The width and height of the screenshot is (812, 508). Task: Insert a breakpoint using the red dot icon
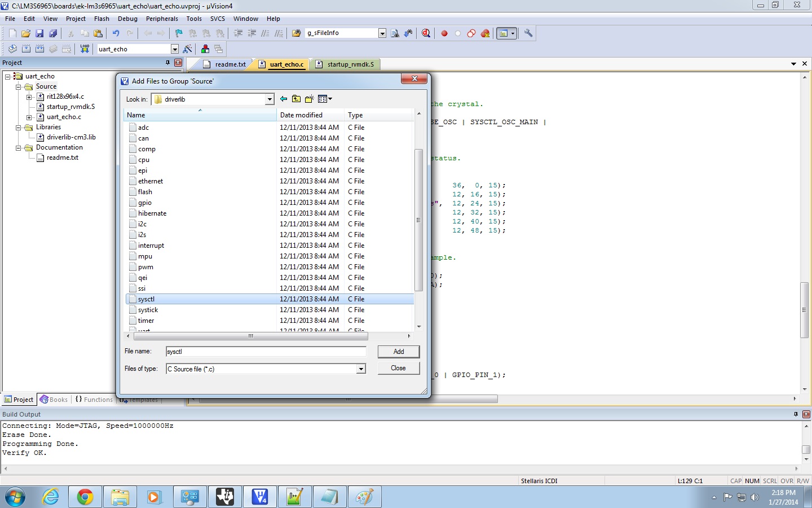coord(444,33)
